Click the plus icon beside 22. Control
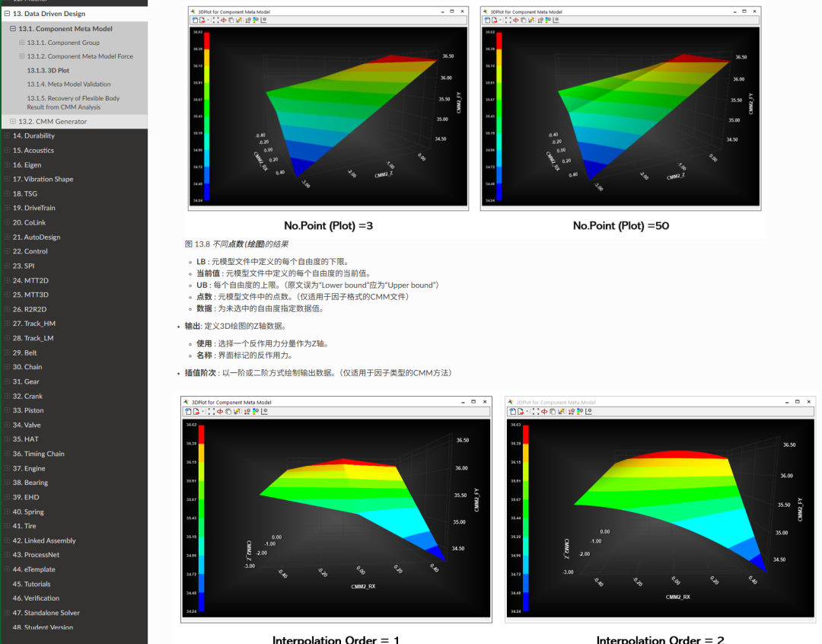The image size is (822, 644). tap(7, 251)
